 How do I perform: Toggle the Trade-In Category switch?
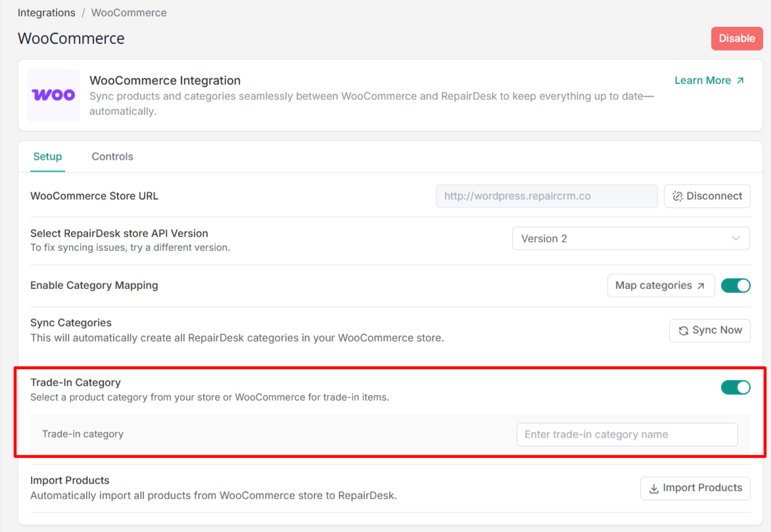(736, 388)
